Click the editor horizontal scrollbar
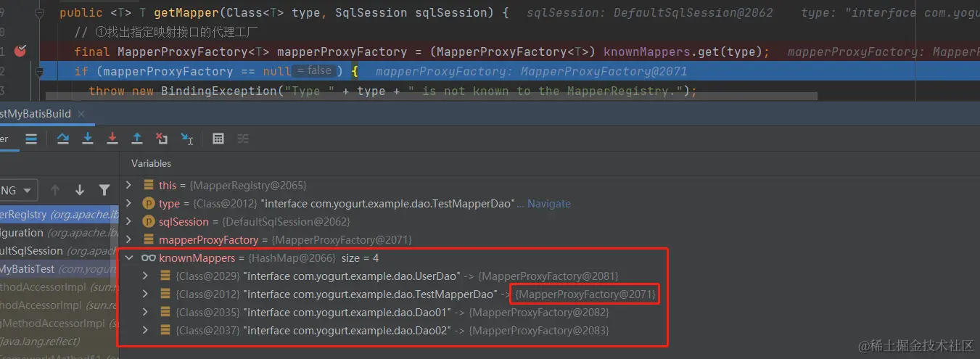This screenshot has height=359, width=980. tap(431, 96)
